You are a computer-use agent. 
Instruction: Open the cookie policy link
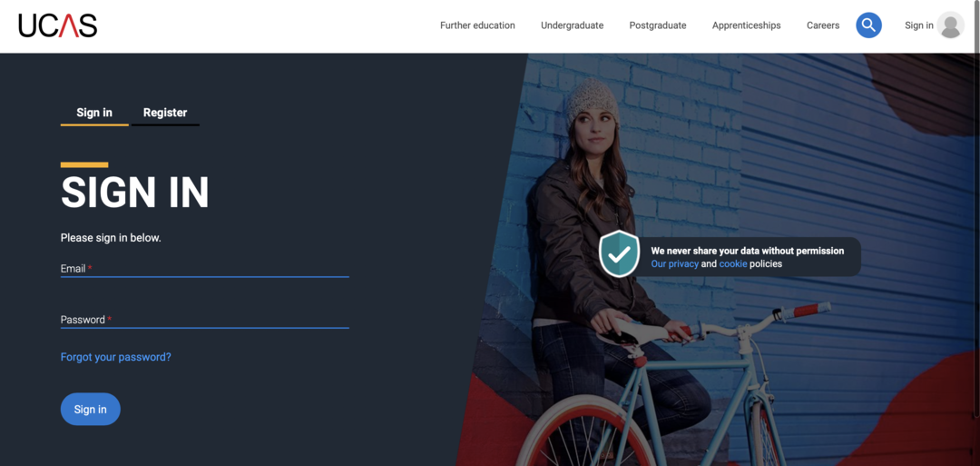[732, 264]
